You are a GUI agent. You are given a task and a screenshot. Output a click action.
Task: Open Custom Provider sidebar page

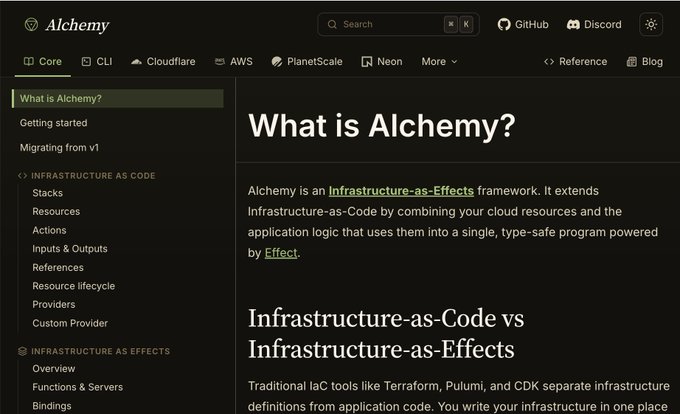[70, 323]
